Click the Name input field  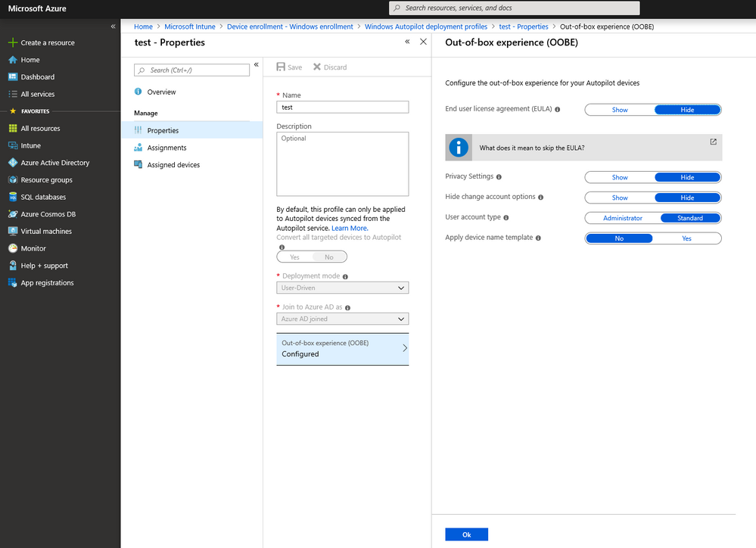(342, 107)
